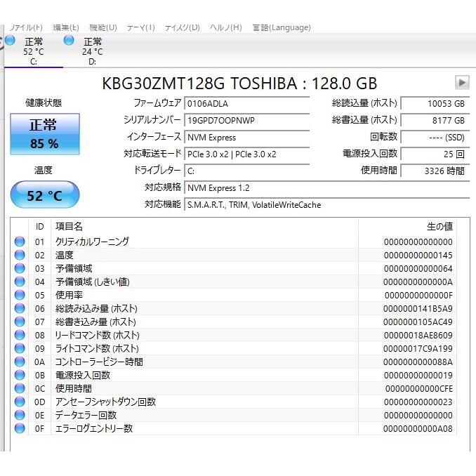Click total host reads value 10053 GB

coord(435,103)
